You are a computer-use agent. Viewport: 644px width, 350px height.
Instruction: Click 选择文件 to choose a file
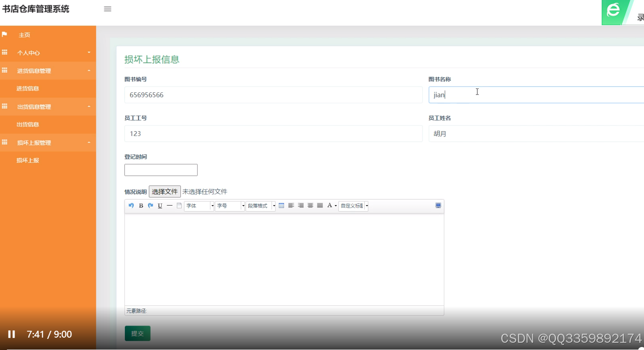(x=165, y=191)
